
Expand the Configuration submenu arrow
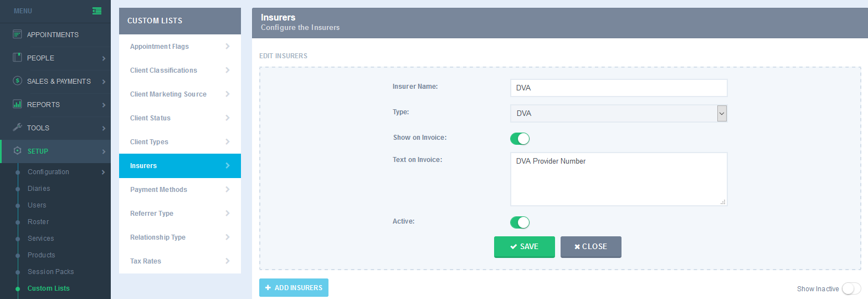[x=104, y=173]
